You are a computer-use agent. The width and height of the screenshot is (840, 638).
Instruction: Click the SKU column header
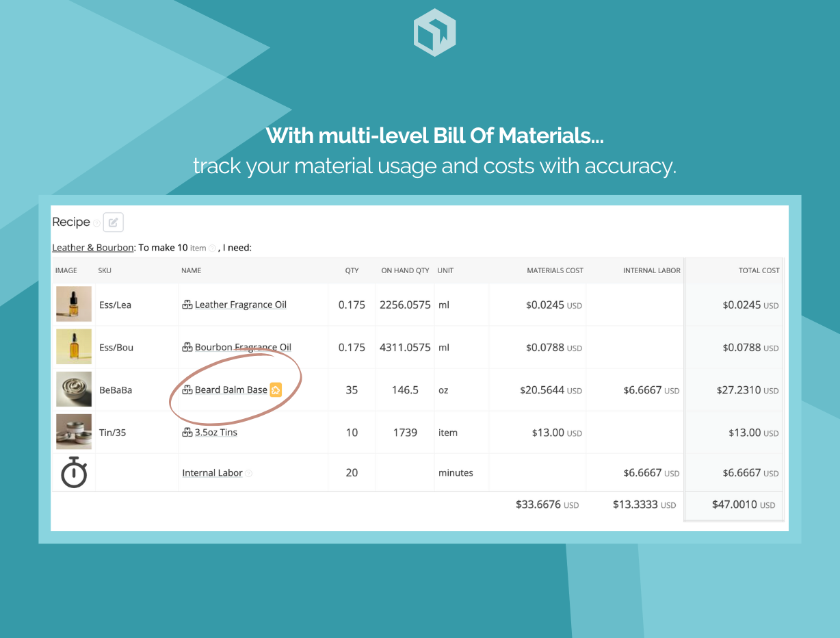(x=105, y=270)
